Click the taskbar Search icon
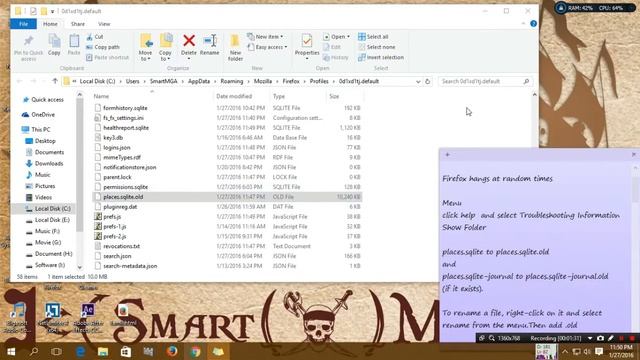The image size is (640, 360). point(34,351)
